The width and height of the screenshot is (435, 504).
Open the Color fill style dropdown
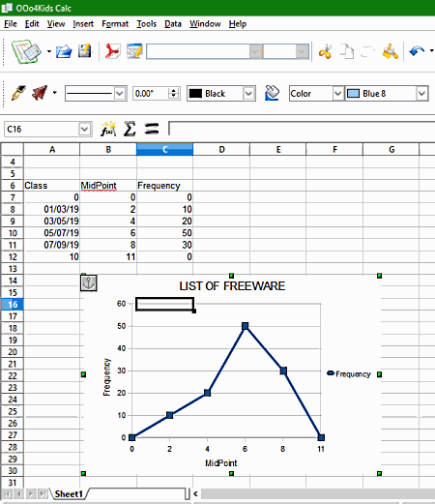[337, 94]
